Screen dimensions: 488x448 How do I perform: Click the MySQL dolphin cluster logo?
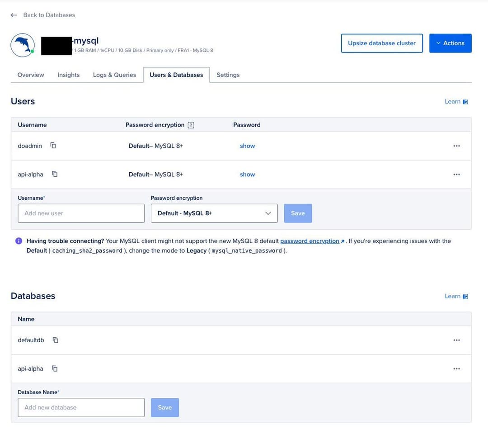(23, 45)
